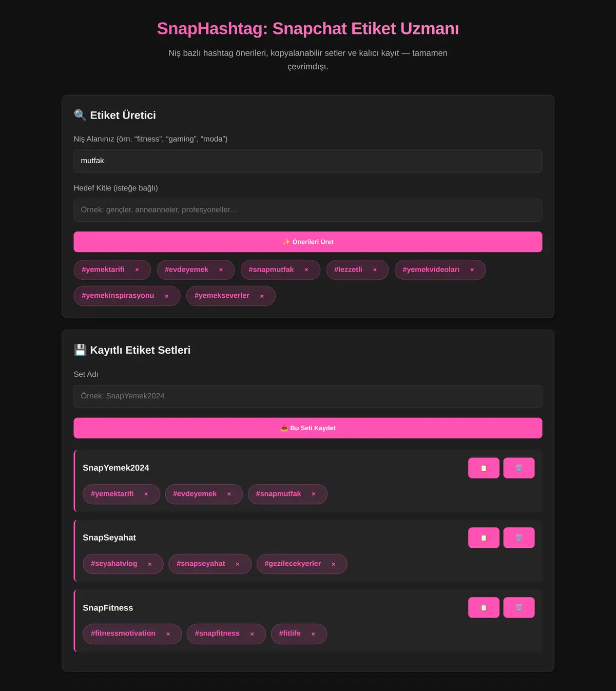Select the SnapYemek2024 set title
Image resolution: width=616 pixels, height=691 pixels.
click(116, 468)
